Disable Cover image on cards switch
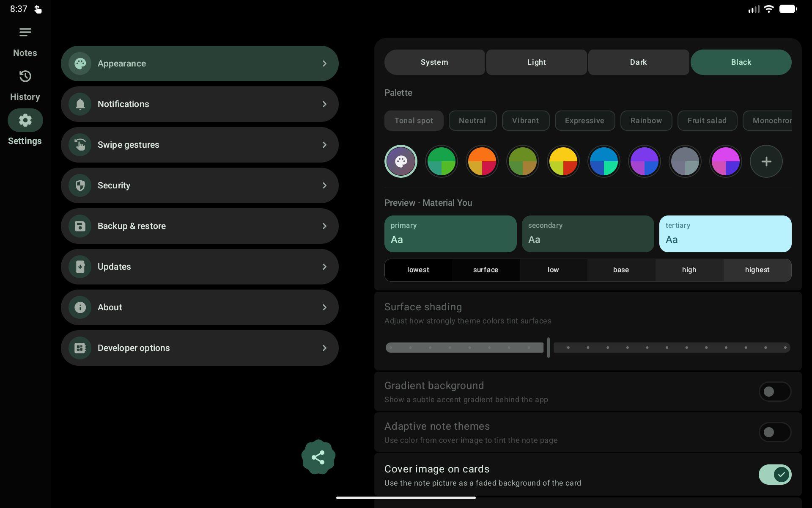The image size is (812, 508). pos(775,475)
